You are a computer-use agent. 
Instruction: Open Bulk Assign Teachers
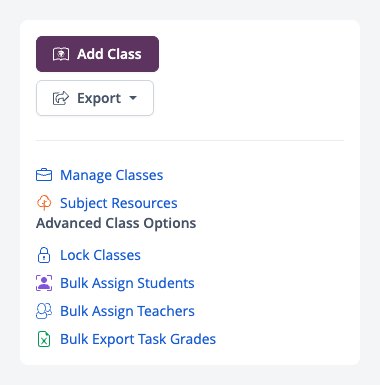tap(127, 311)
